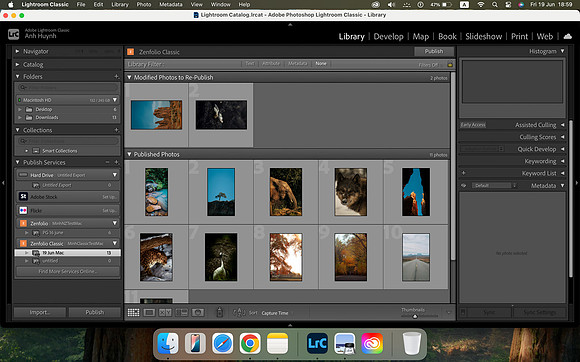This screenshot has width=580, height=362.
Task: Select the wolf photo thumbnail
Action: 351,192
